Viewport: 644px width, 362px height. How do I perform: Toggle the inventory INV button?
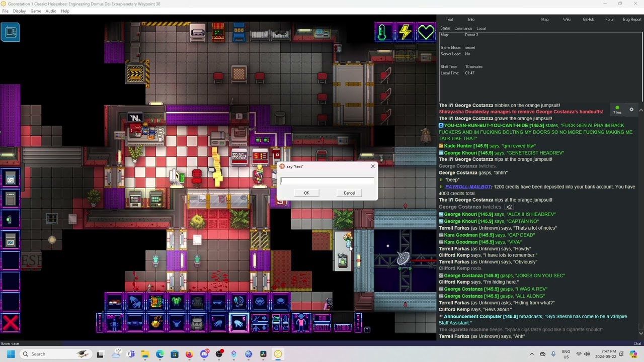click(x=114, y=323)
